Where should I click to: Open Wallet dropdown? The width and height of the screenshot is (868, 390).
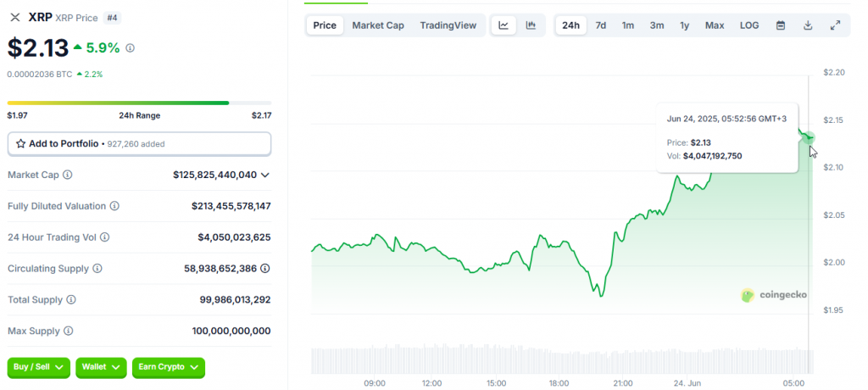pyautogui.click(x=102, y=367)
